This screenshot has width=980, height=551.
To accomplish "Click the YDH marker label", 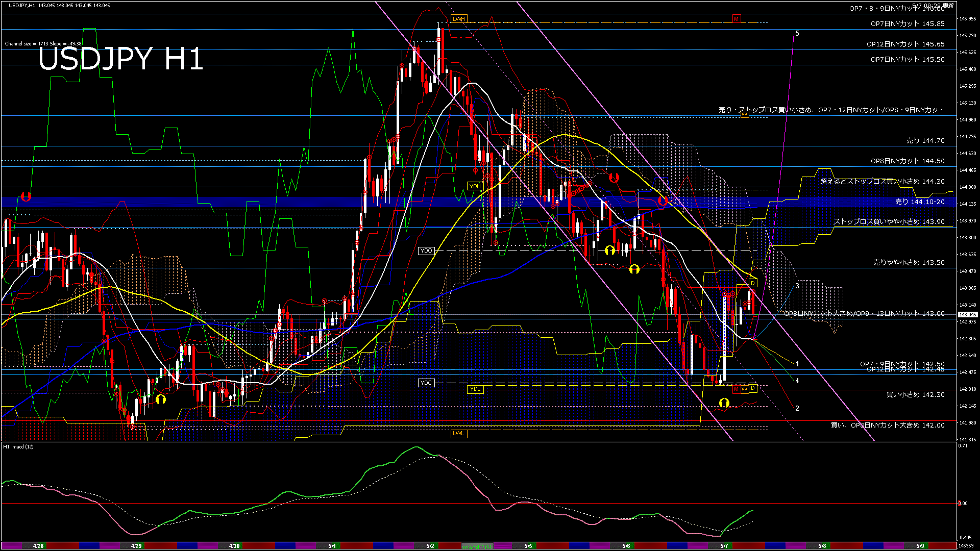I will [475, 186].
